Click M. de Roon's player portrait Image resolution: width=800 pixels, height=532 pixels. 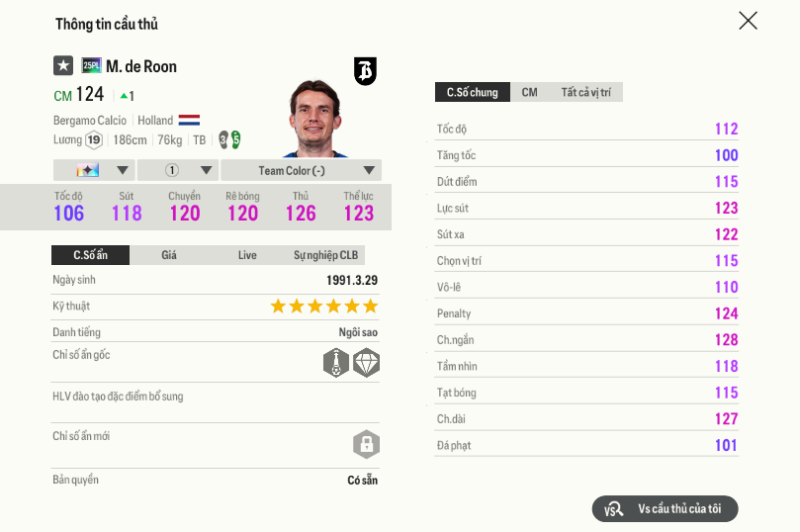[x=314, y=119]
